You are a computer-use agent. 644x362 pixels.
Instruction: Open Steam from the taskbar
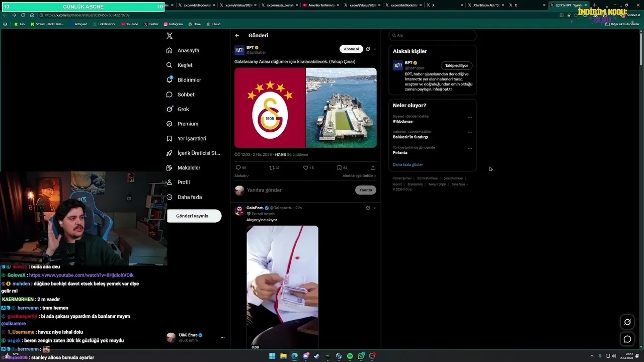[x=316, y=356]
